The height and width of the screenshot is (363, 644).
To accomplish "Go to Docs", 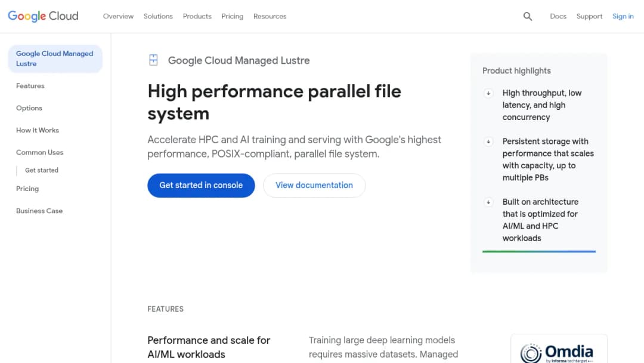I will click(x=558, y=17).
